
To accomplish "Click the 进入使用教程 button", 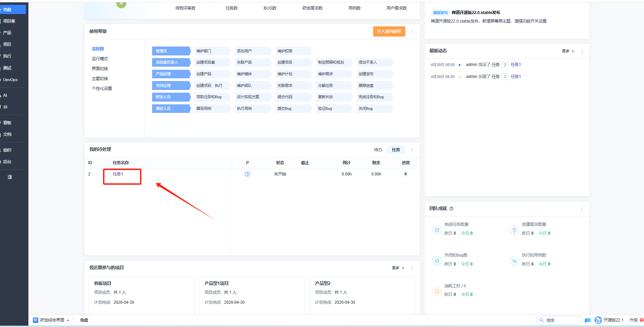I will click(x=389, y=31).
